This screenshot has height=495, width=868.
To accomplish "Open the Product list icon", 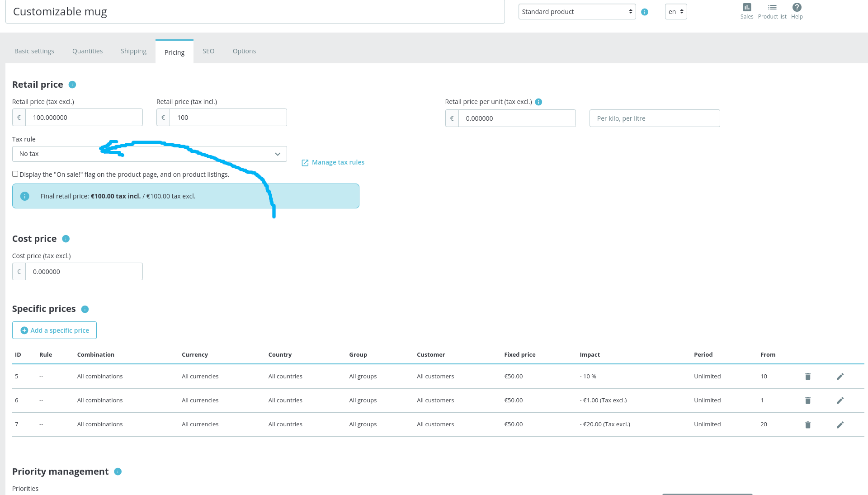I will click(772, 8).
